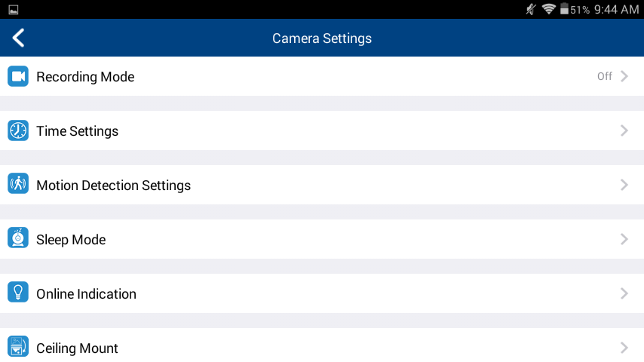Viewport: 644px width, 362px height.
Task: Tap the Ceiling Mount icon
Action: 18,346
